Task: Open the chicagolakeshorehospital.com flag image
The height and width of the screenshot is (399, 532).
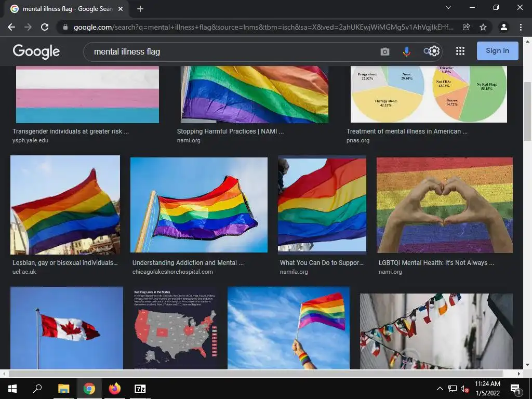Action: (199, 205)
